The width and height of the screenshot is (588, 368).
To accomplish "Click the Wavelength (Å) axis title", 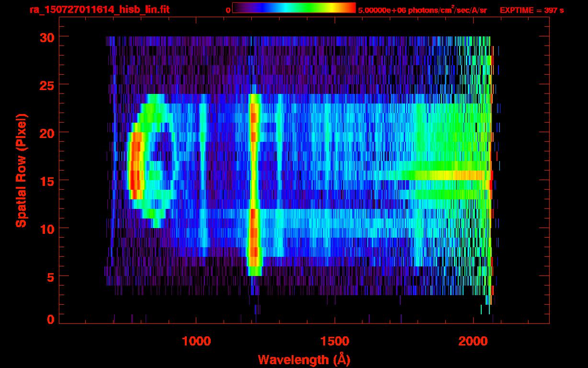I will pyautogui.click(x=304, y=359).
